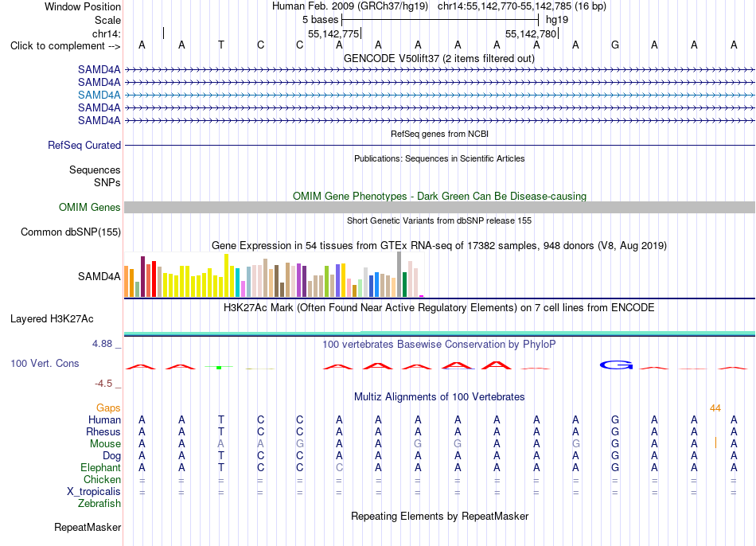The image size is (756, 546).
Task: Click the RefSeq Curated intron line
Action: [x=439, y=145]
